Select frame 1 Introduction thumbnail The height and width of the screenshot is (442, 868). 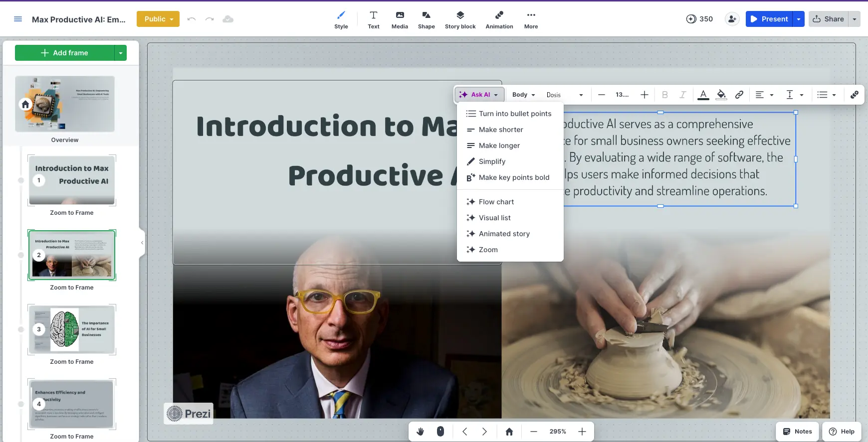[x=72, y=180]
